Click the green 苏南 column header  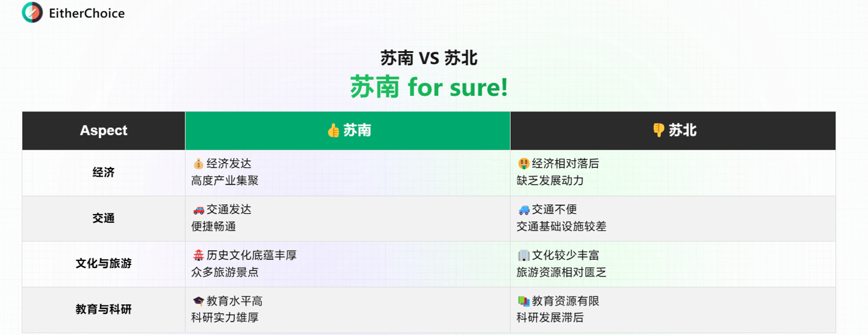pyautogui.click(x=348, y=131)
